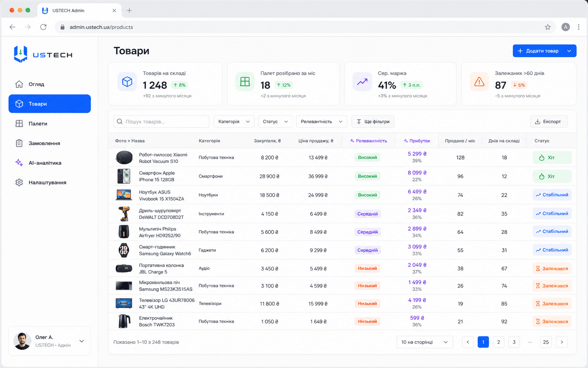Image resolution: width=588 pixels, height=368 pixels.
Task: Click the Залежався status of JBL Charge 5
Action: coord(552,269)
